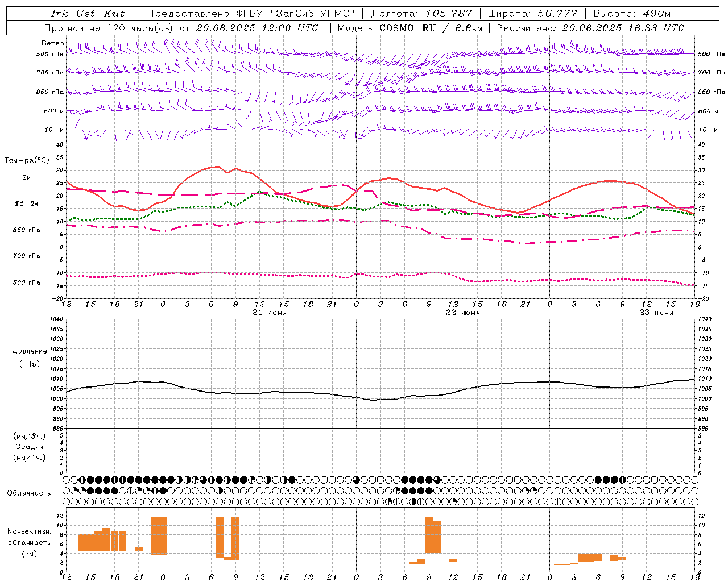Click the Долгота: 105.787 value
The image size is (728, 582).
(x=421, y=14)
